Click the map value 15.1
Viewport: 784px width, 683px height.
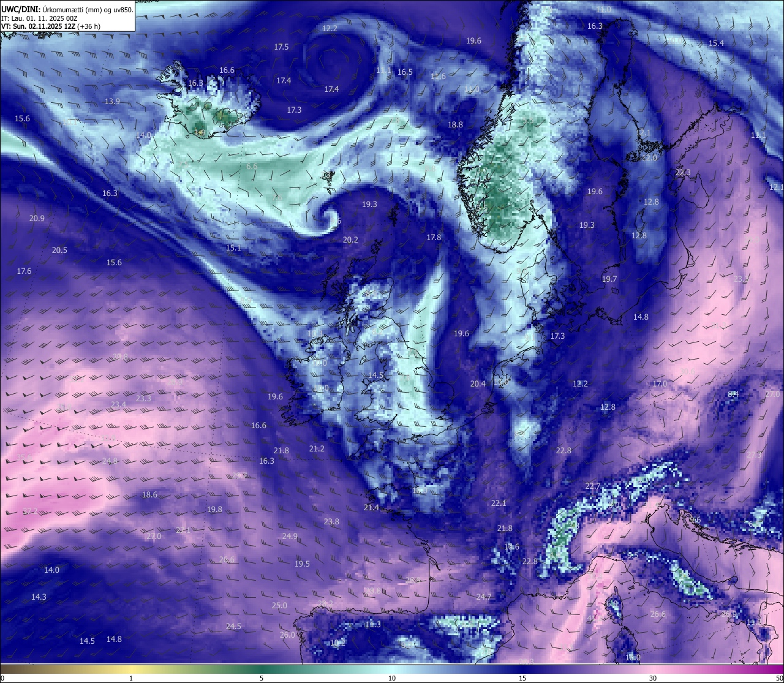[233, 248]
